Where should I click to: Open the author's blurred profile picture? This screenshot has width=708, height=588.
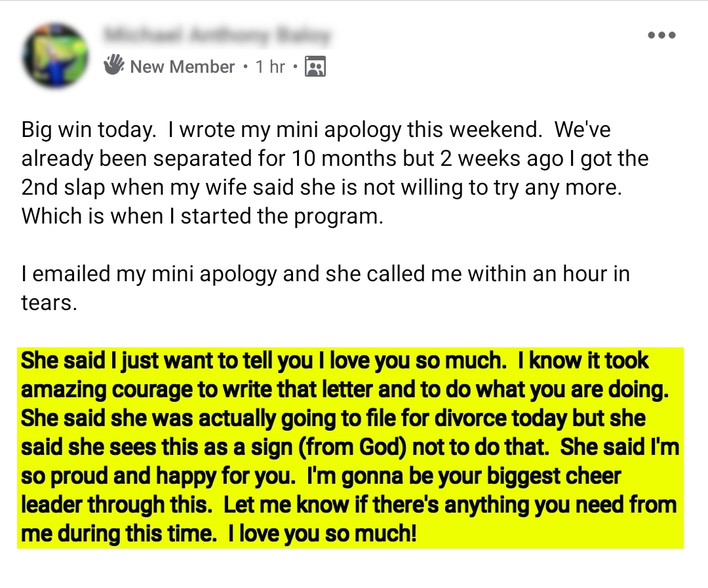coord(55,55)
